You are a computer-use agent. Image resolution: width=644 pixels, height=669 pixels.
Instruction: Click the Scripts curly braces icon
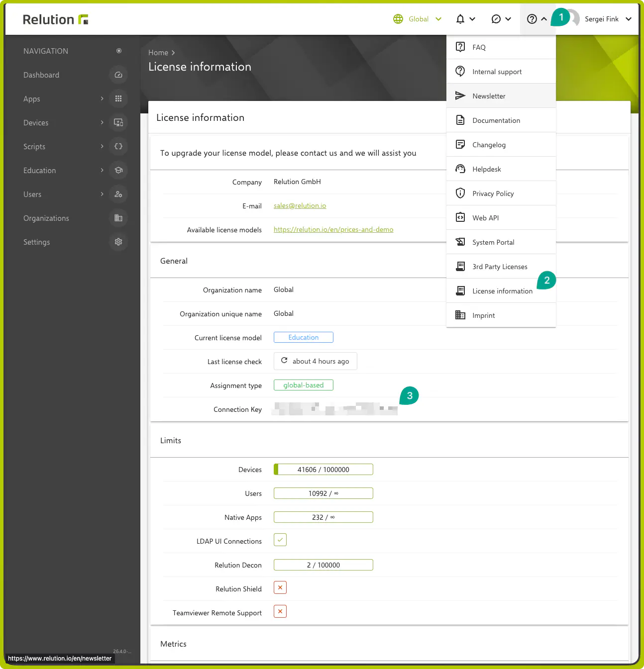click(x=118, y=146)
